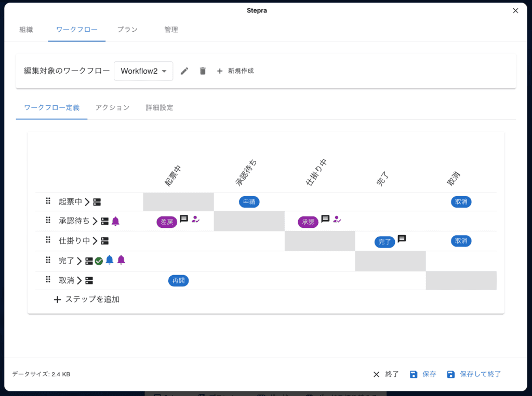Viewport: 532px width, 396px height.
Task: Click the 起票中 step name label
Action: [70, 202]
